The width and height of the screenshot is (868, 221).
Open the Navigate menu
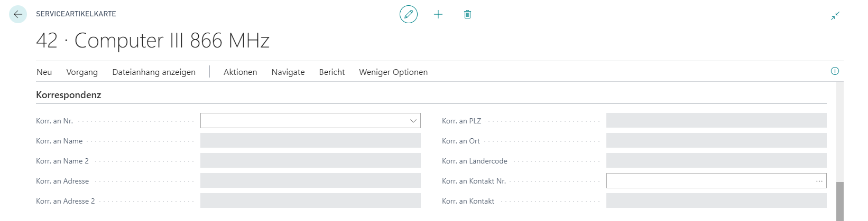click(x=288, y=72)
